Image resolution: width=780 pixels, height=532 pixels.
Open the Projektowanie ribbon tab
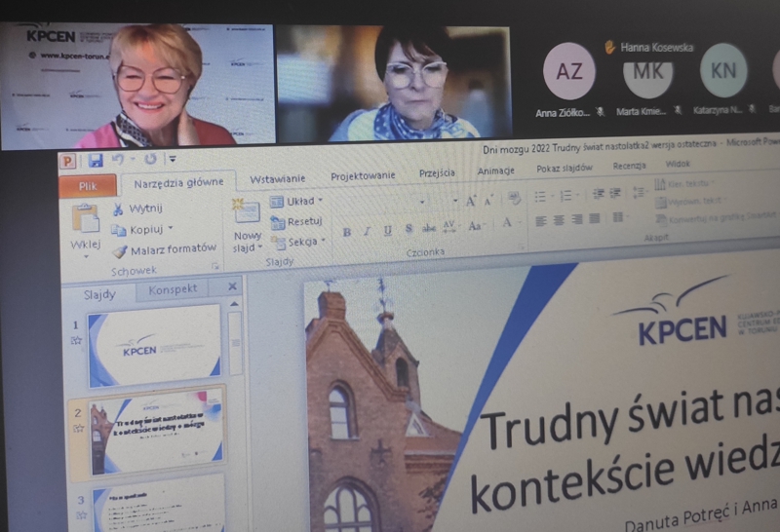pos(363,175)
